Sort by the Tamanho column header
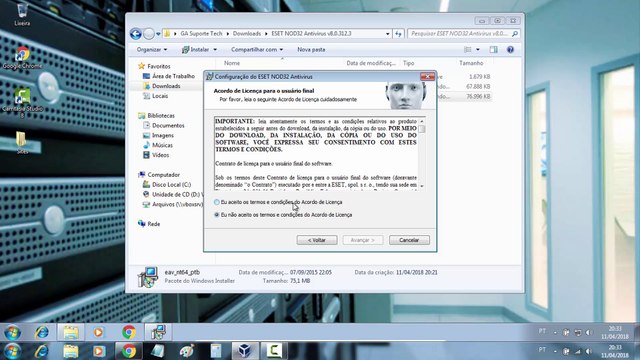Viewport: 640px width, 360px height. [x=471, y=63]
